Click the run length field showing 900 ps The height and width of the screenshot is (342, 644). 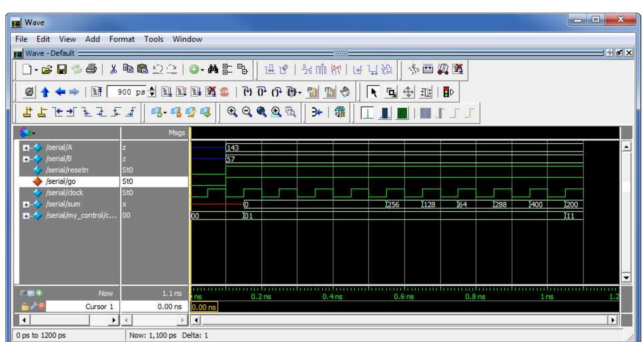point(127,92)
